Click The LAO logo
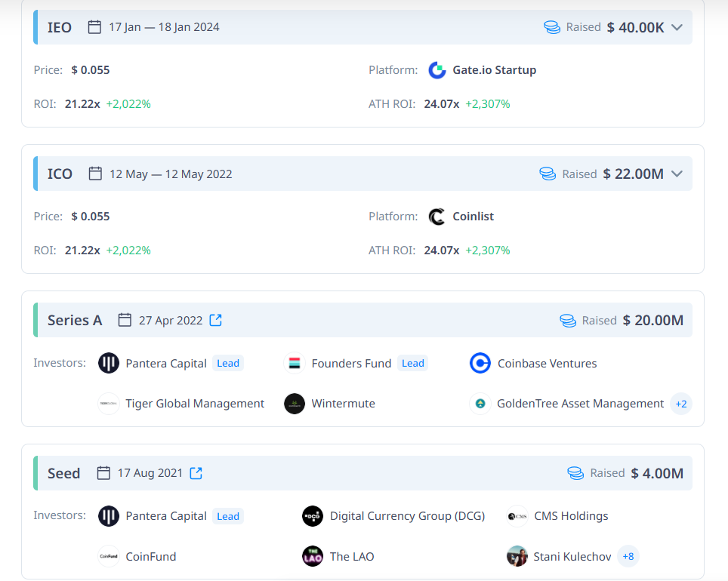Viewport: 728px width, 581px height. 313,556
